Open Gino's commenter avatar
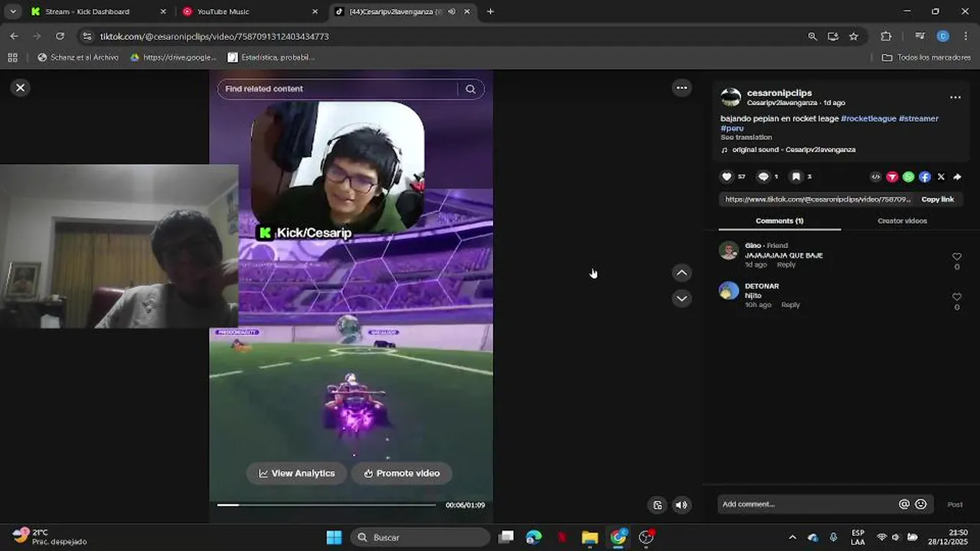 [x=729, y=251]
